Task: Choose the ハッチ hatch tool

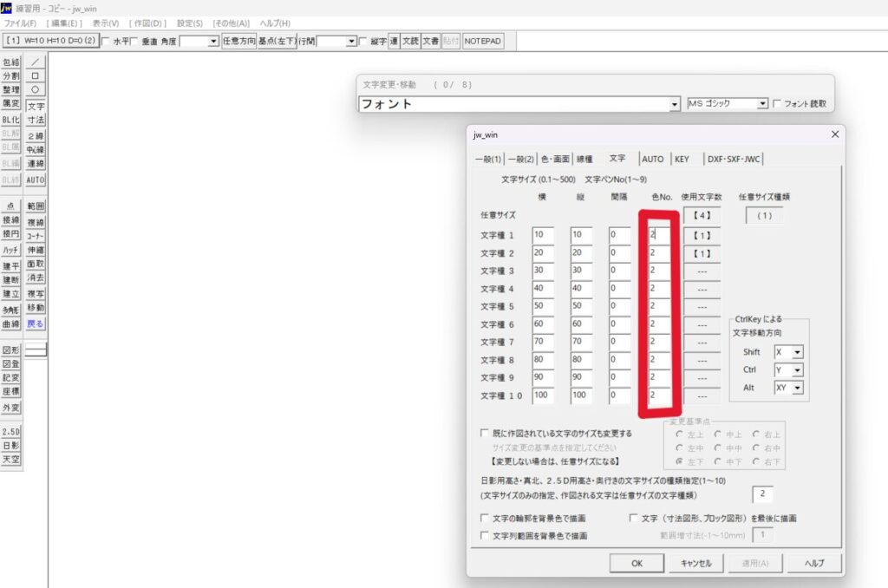Action: [x=10, y=249]
